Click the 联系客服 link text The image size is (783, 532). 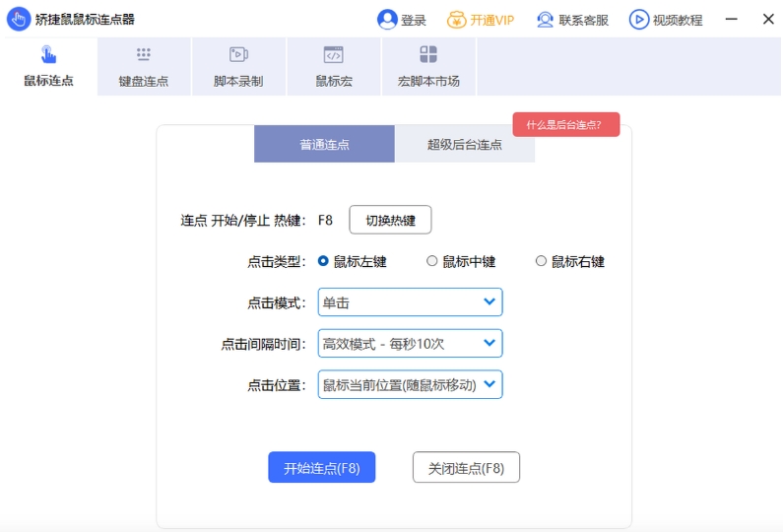pyautogui.click(x=583, y=21)
